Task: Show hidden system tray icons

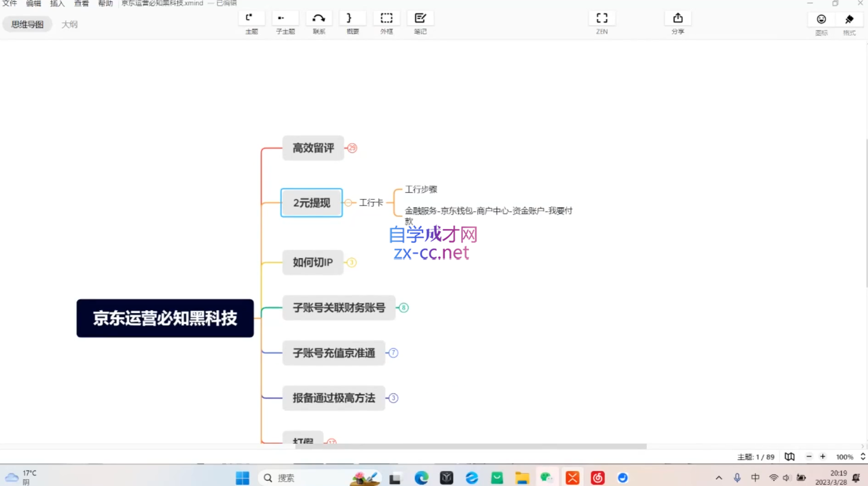Action: point(719,478)
